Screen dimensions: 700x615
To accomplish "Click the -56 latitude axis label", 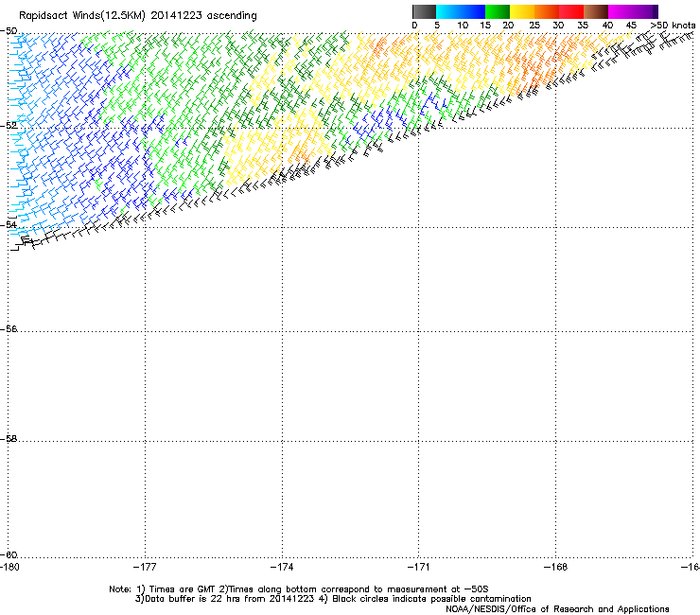I will (9, 328).
